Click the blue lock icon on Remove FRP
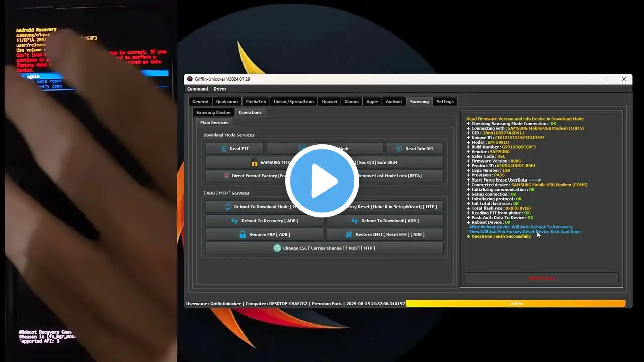The width and height of the screenshot is (644, 362). (243, 234)
